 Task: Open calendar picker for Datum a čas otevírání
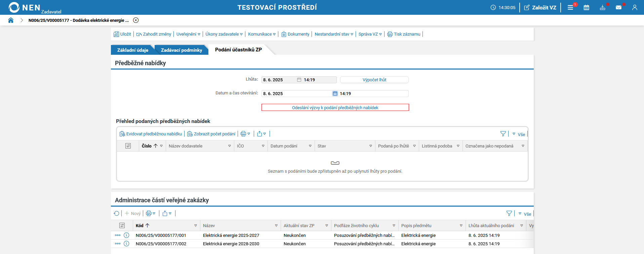pyautogui.click(x=335, y=93)
